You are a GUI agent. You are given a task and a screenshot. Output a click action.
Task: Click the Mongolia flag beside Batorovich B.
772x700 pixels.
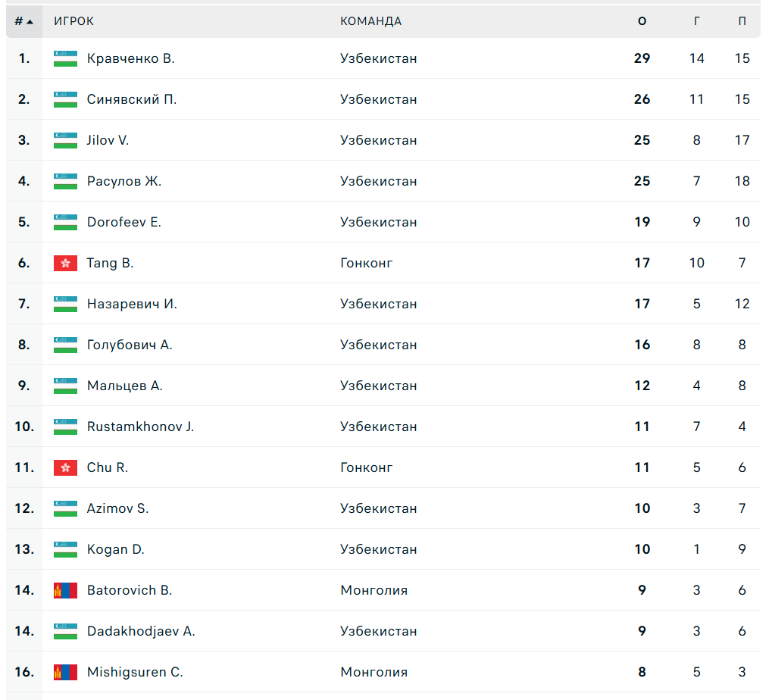(65, 590)
